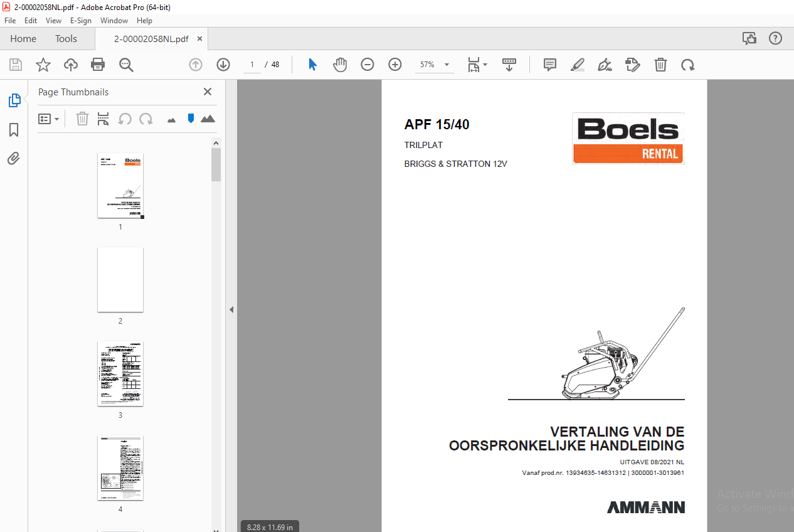Open the notifications share icon
Image resolution: width=794 pixels, height=532 pixels.
749,38
